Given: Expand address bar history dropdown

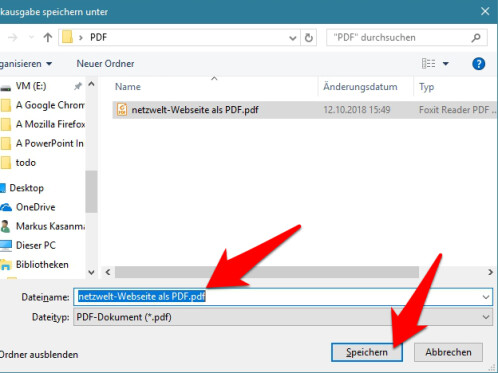Looking at the screenshot, I should point(293,38).
